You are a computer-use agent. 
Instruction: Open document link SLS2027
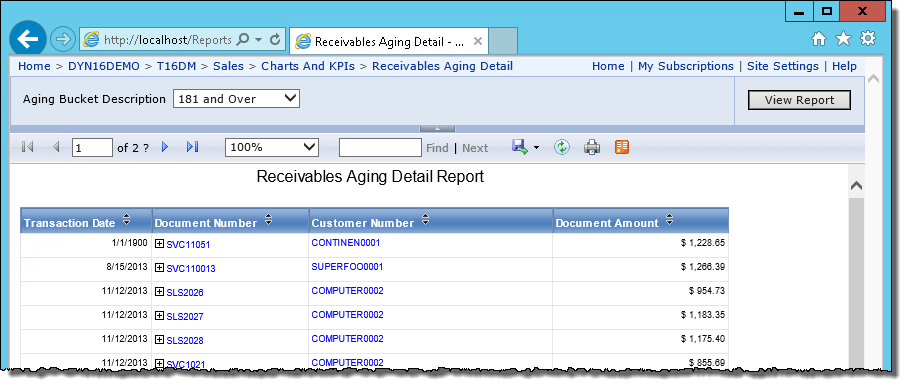click(185, 316)
